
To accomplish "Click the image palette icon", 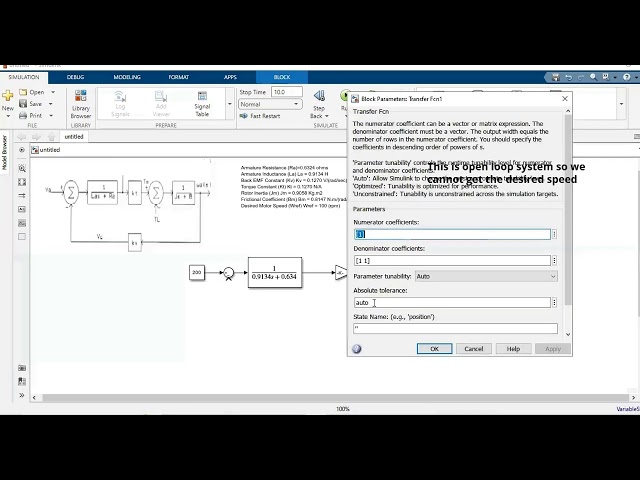I will pyautogui.click(x=22, y=223).
